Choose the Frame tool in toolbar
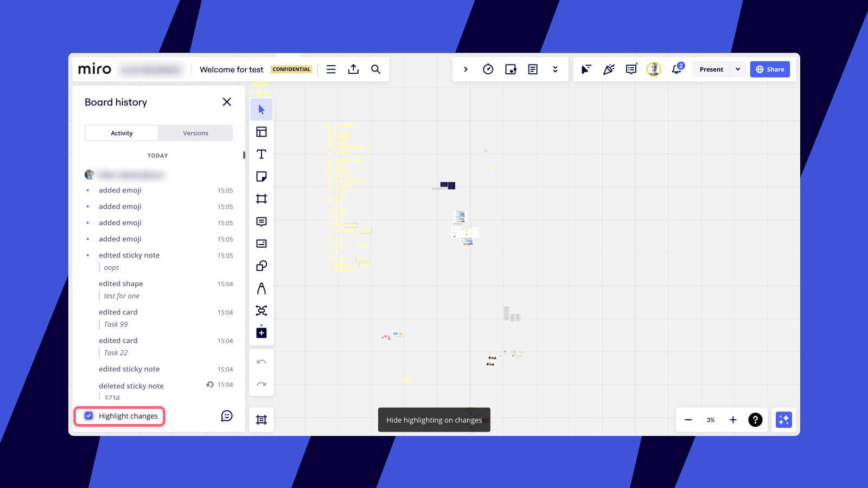Viewport: 868px width, 488px height. pyautogui.click(x=261, y=199)
